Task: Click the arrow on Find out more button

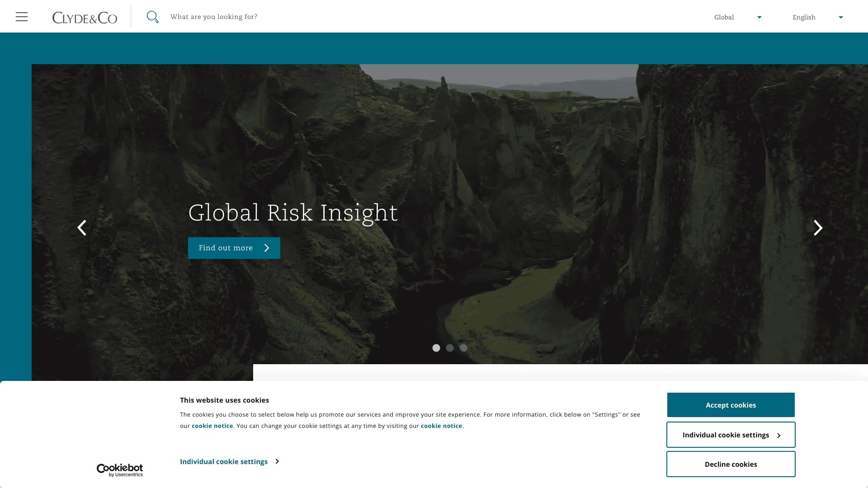Action: 267,248
